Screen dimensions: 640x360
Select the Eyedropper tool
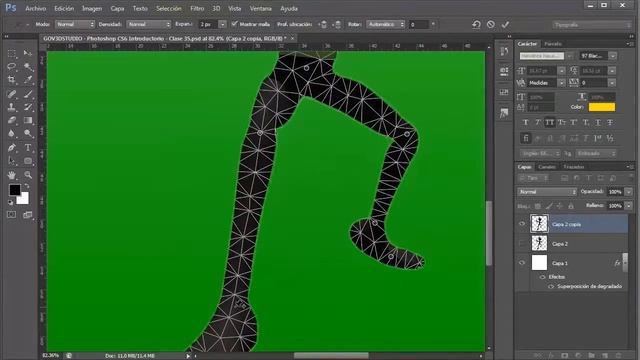point(28,80)
